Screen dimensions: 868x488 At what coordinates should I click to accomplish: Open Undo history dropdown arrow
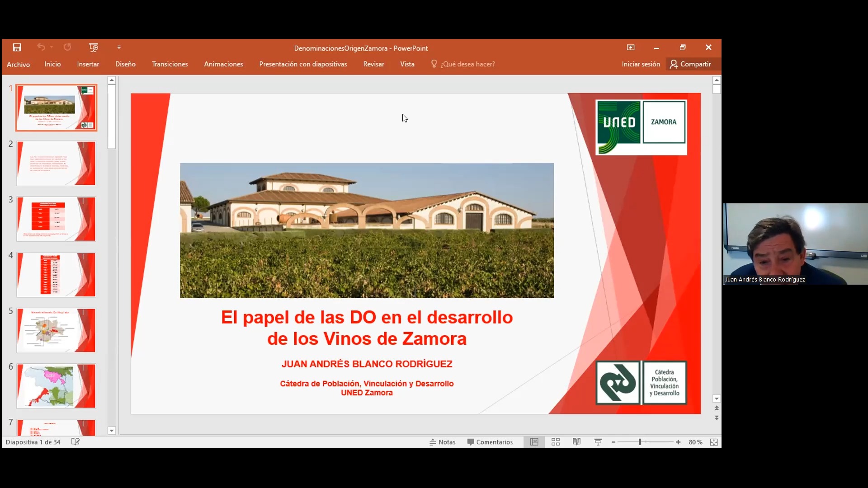click(x=52, y=47)
